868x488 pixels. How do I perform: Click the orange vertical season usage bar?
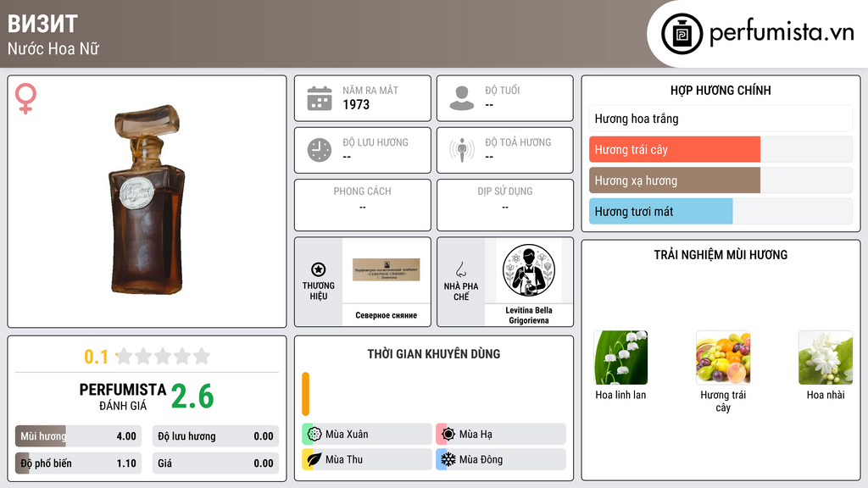(x=305, y=394)
